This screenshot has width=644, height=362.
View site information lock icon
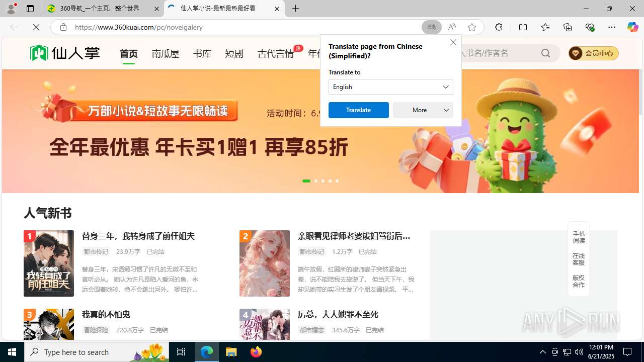click(x=63, y=27)
